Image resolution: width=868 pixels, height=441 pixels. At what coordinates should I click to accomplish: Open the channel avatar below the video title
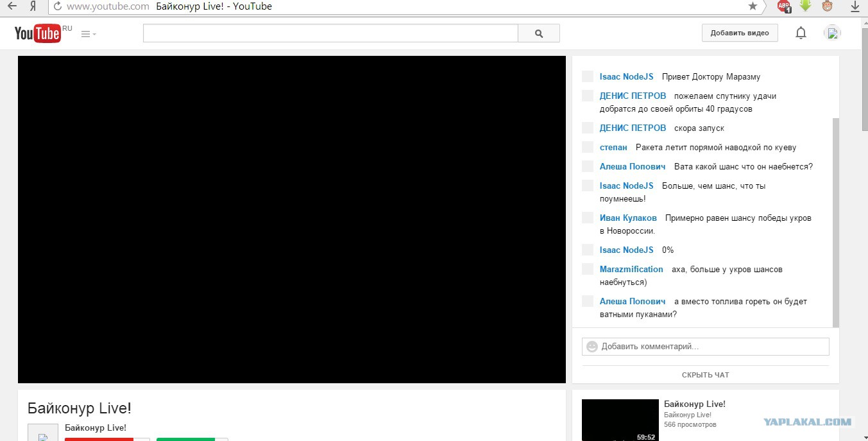[43, 432]
